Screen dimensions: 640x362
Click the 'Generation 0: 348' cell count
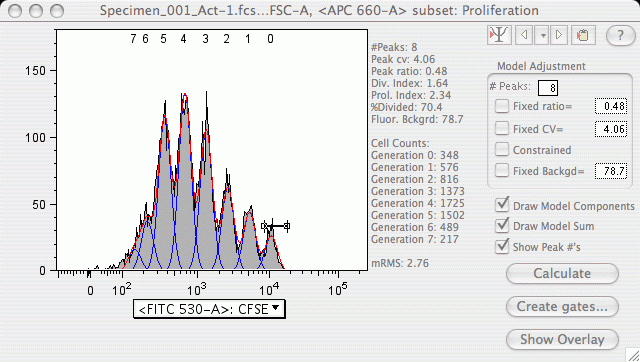(x=415, y=155)
